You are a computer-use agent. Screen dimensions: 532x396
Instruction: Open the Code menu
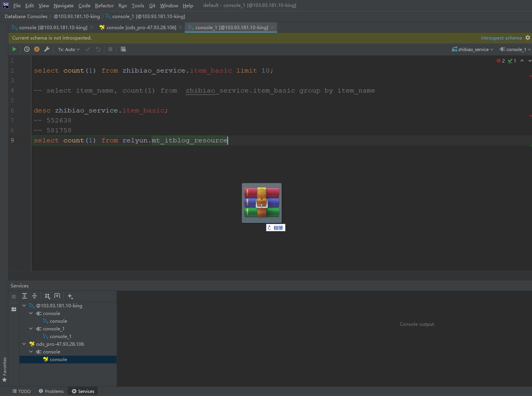84,5
